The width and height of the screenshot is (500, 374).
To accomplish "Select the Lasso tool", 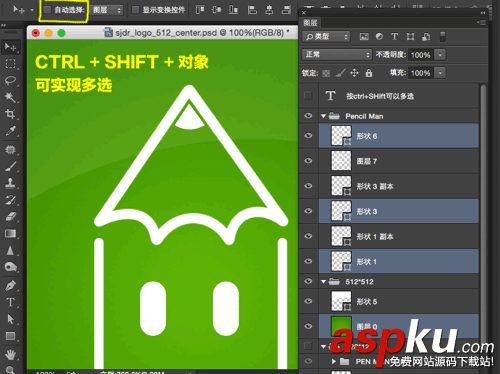I will 11,80.
